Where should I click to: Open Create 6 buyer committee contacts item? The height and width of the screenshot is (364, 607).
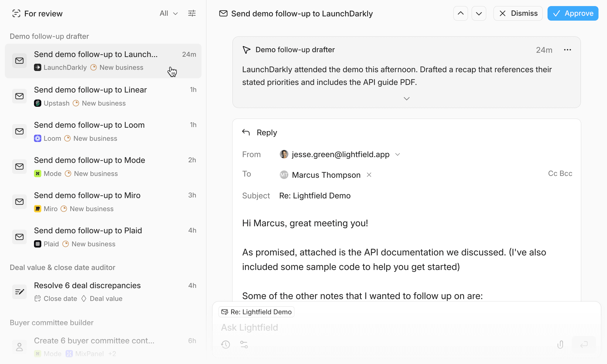(x=103, y=347)
